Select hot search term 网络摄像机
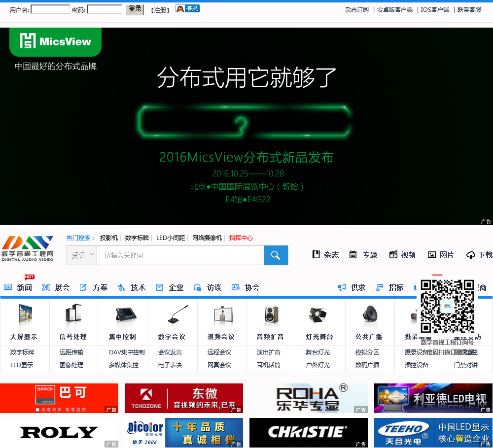 pos(207,238)
